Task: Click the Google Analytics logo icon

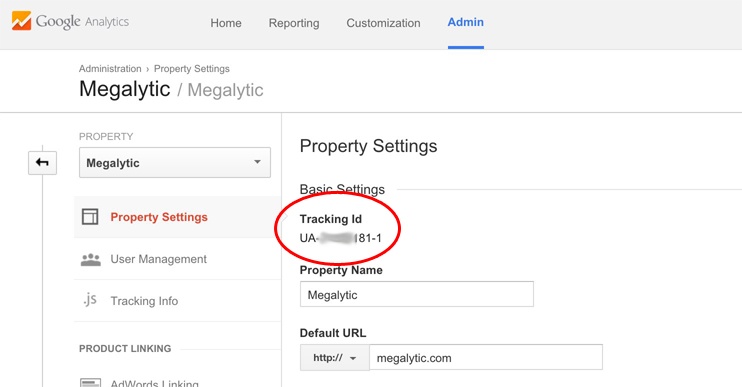Action: click(21, 21)
